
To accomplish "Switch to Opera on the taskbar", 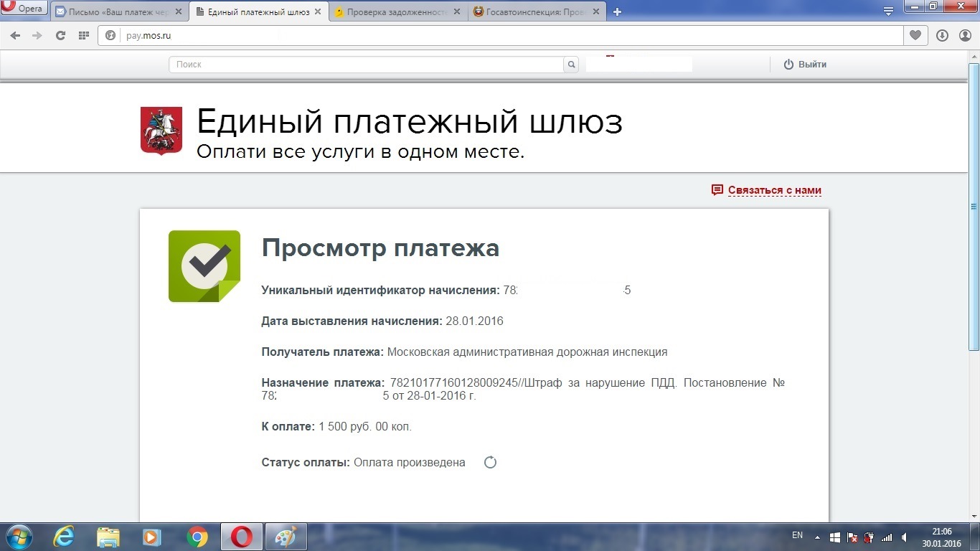I will click(x=241, y=537).
